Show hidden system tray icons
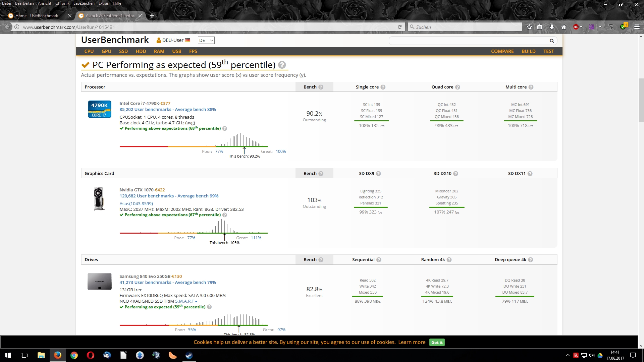This screenshot has height=362, width=644. coord(568,355)
